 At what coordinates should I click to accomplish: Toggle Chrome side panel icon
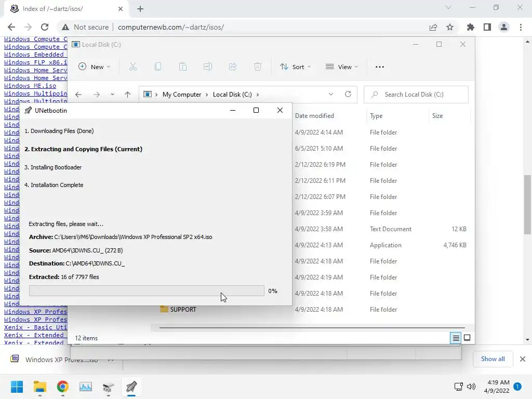pos(487,27)
